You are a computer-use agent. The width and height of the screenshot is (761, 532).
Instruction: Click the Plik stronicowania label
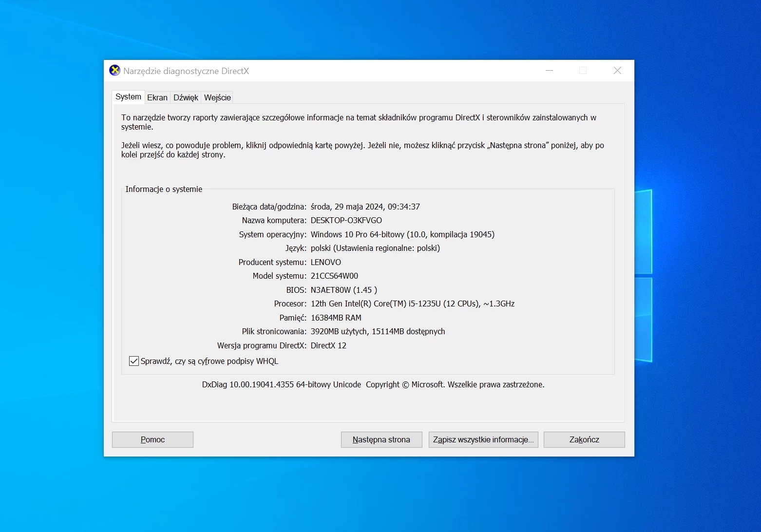[x=274, y=331]
